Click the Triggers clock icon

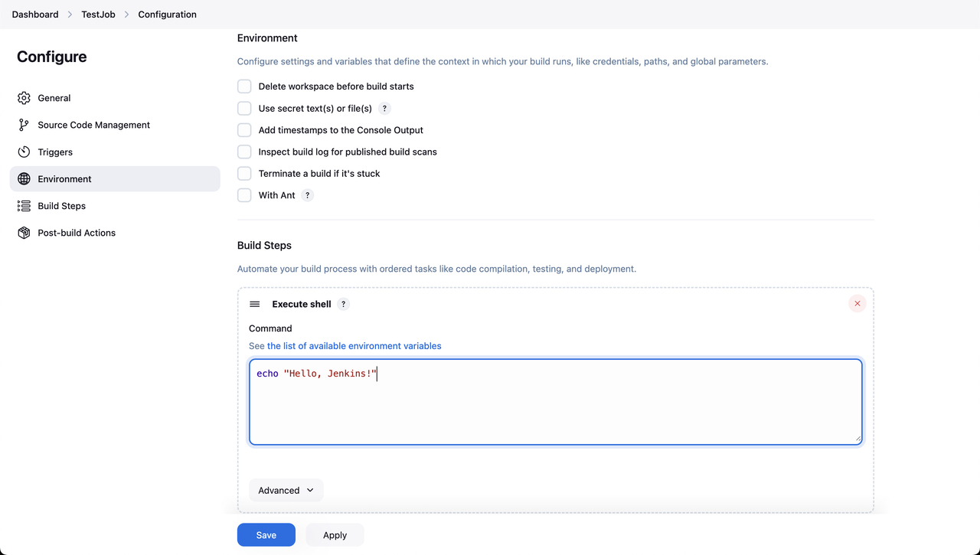point(24,152)
